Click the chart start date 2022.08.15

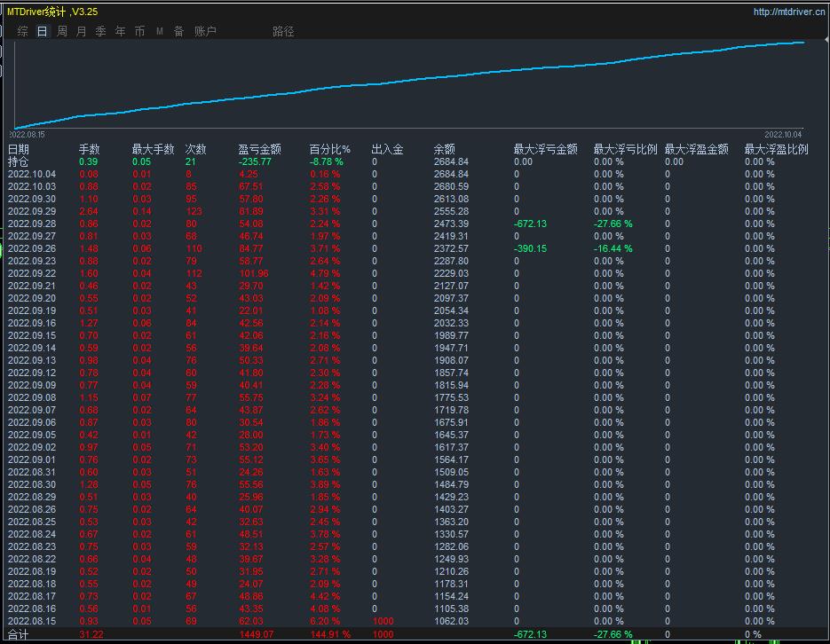27,135
